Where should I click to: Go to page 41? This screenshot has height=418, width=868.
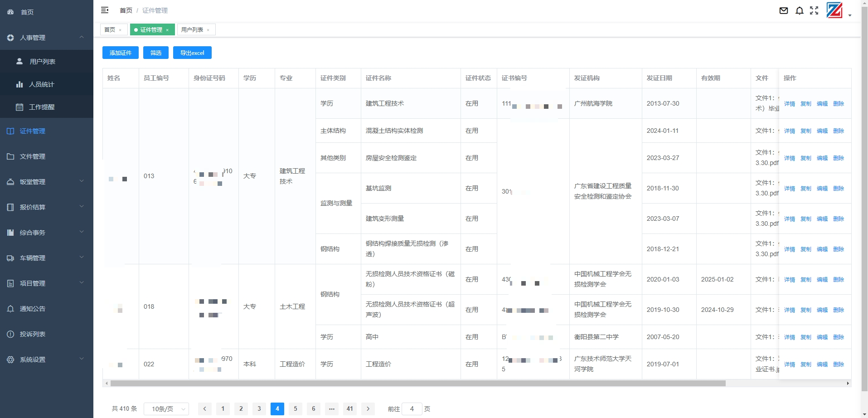pyautogui.click(x=350, y=409)
